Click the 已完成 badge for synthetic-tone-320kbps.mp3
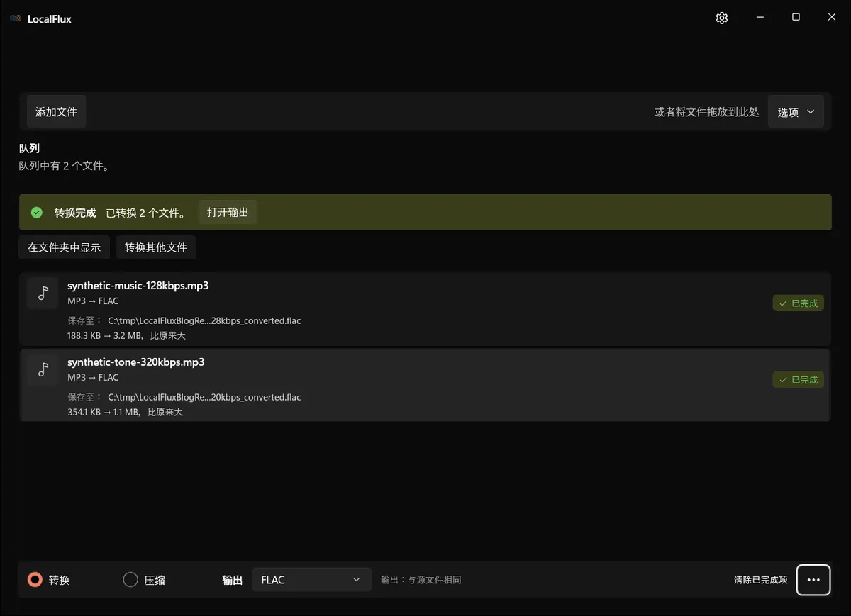851x616 pixels. 798,380
